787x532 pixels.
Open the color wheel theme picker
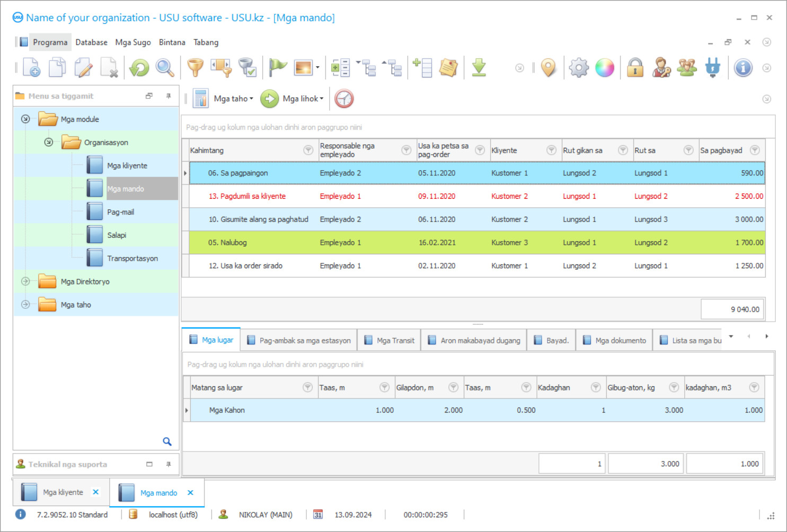coord(605,68)
